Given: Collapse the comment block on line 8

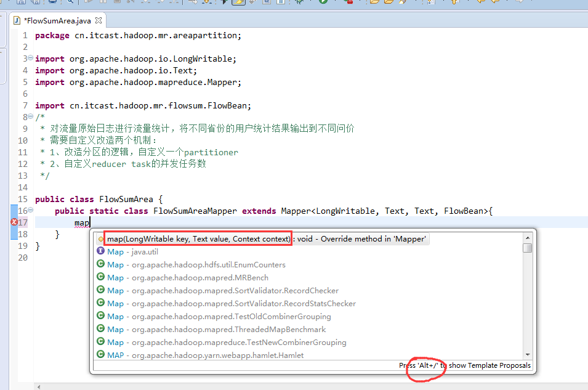Looking at the screenshot, I should (30, 116).
